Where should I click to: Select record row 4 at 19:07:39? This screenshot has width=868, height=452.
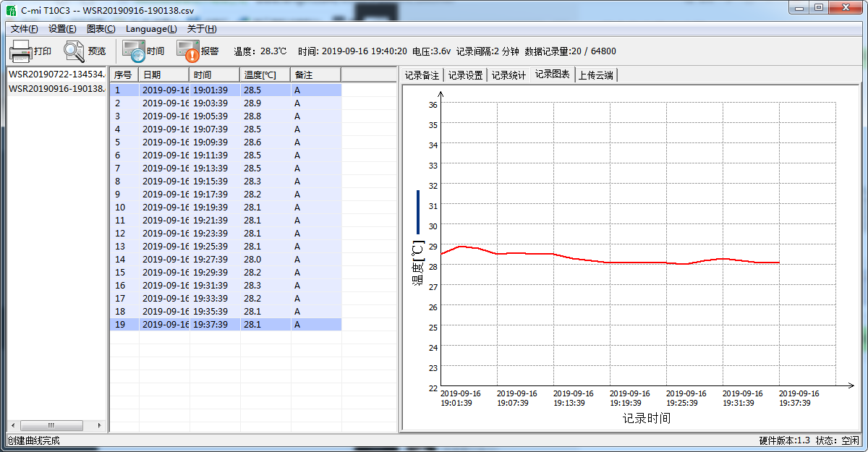coord(226,129)
